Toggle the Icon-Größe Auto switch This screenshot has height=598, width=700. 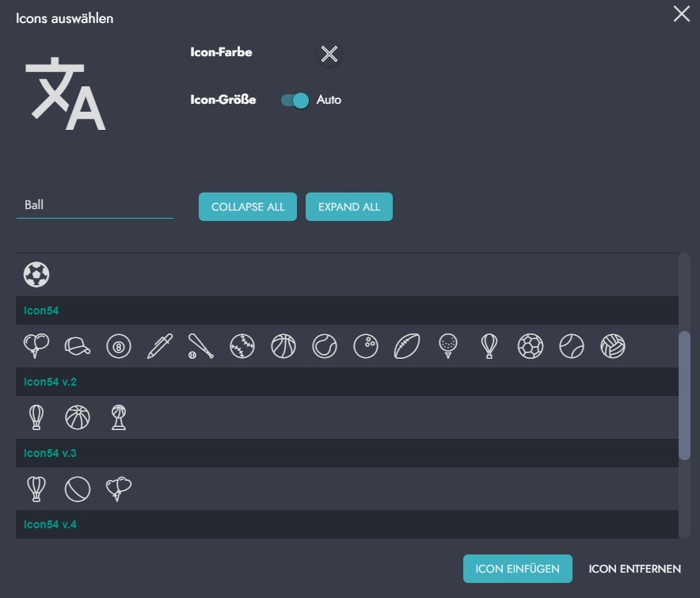(295, 101)
